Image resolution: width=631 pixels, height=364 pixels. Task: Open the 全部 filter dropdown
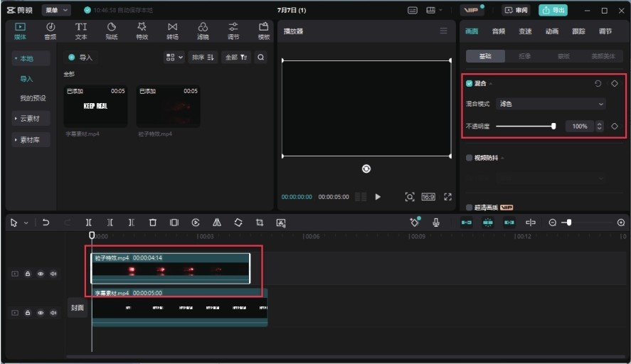[x=236, y=58]
